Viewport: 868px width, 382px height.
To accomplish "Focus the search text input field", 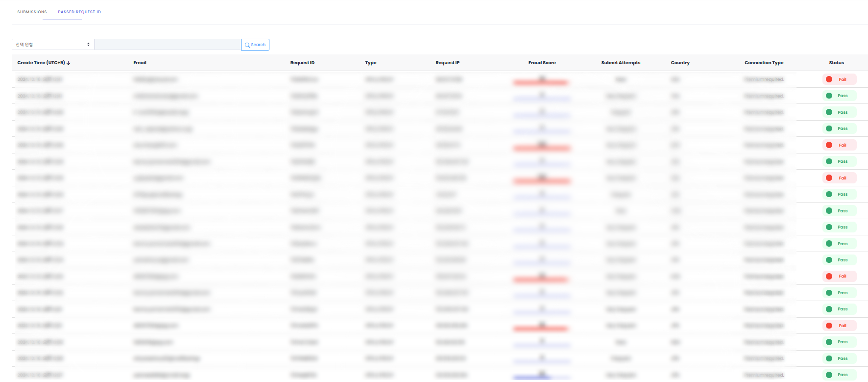I will [168, 45].
